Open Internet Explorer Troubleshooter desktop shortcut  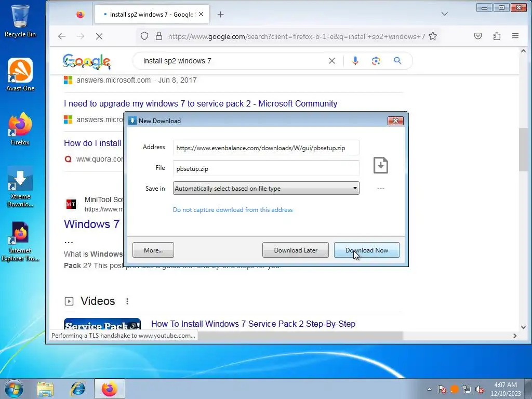coord(20,242)
